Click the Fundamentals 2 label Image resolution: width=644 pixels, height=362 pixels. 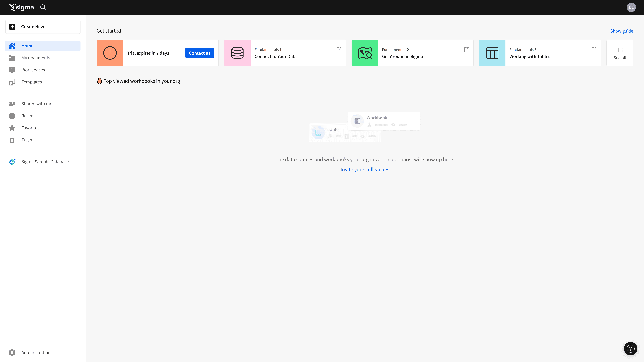[396, 50]
